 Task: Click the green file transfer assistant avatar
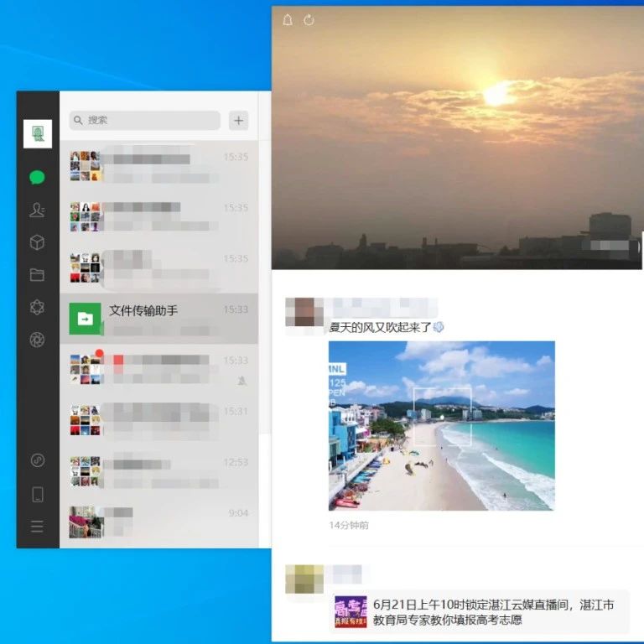tap(85, 319)
